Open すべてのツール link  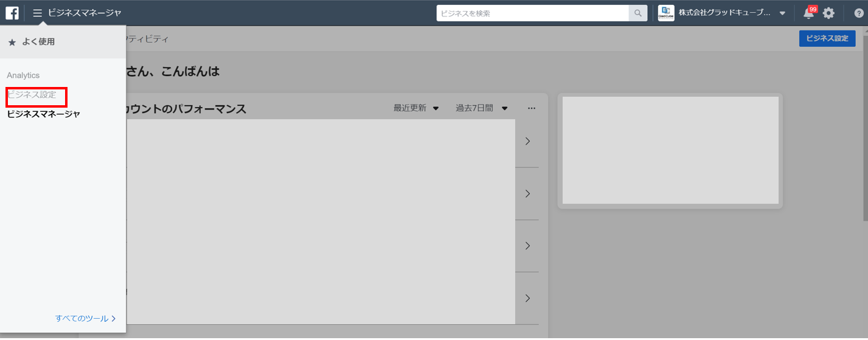click(85, 318)
